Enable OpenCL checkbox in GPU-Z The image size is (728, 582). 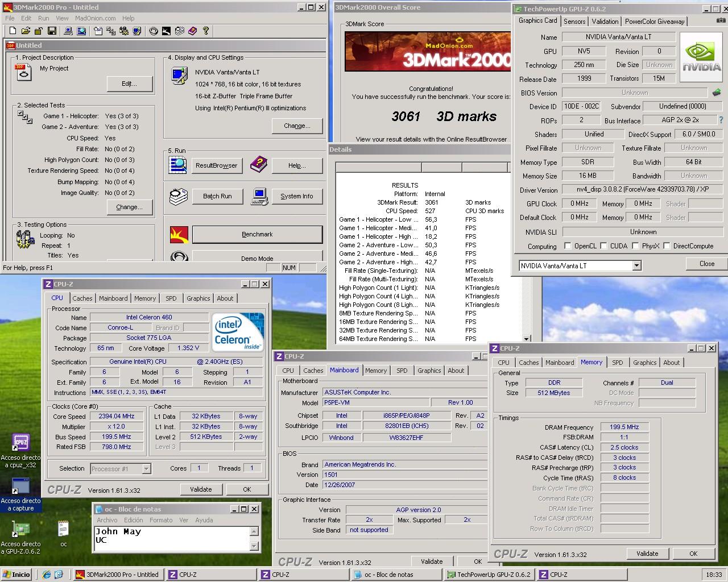point(568,246)
